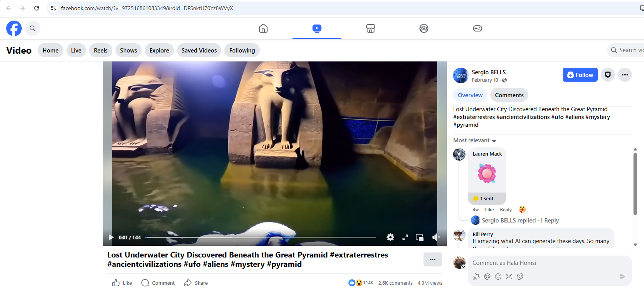Open video settings gear icon
This screenshot has height=289, width=644.
[390, 237]
